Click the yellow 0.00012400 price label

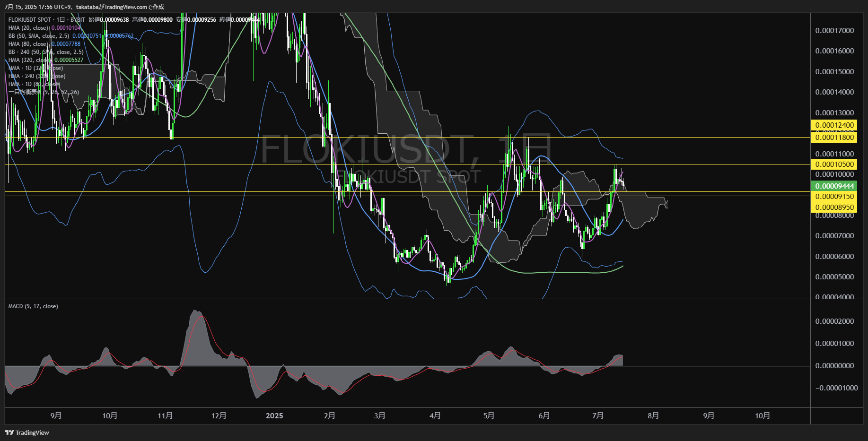pyautogui.click(x=835, y=125)
